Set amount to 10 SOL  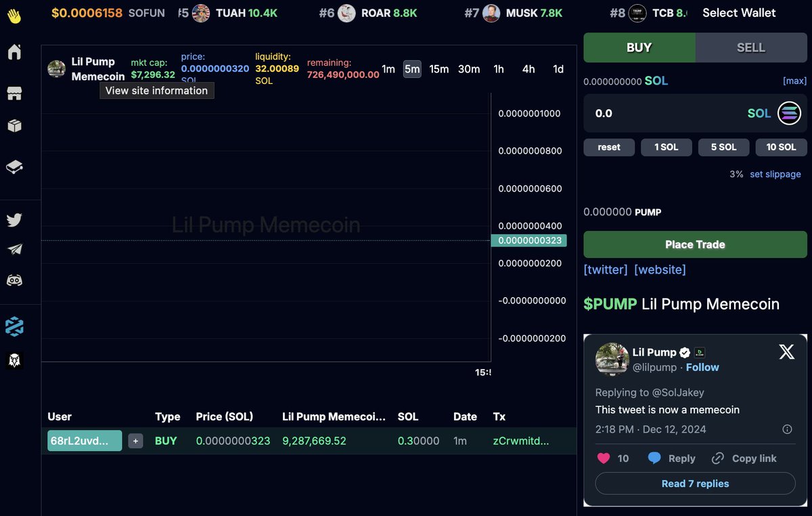pyautogui.click(x=782, y=147)
